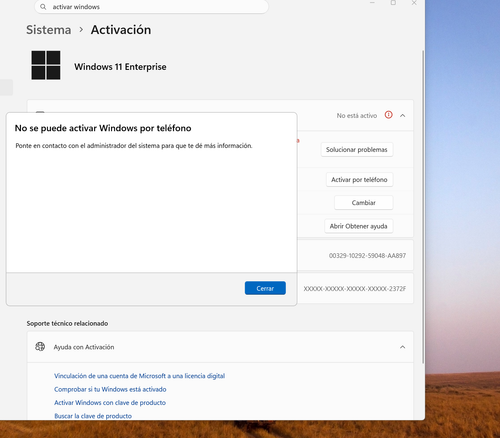Open the Abrir Obtener ayuda button
The height and width of the screenshot is (438, 500).
click(358, 226)
